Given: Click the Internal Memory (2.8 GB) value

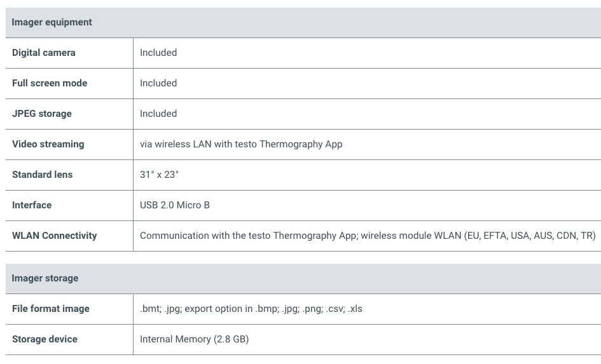Looking at the screenshot, I should click(195, 339).
